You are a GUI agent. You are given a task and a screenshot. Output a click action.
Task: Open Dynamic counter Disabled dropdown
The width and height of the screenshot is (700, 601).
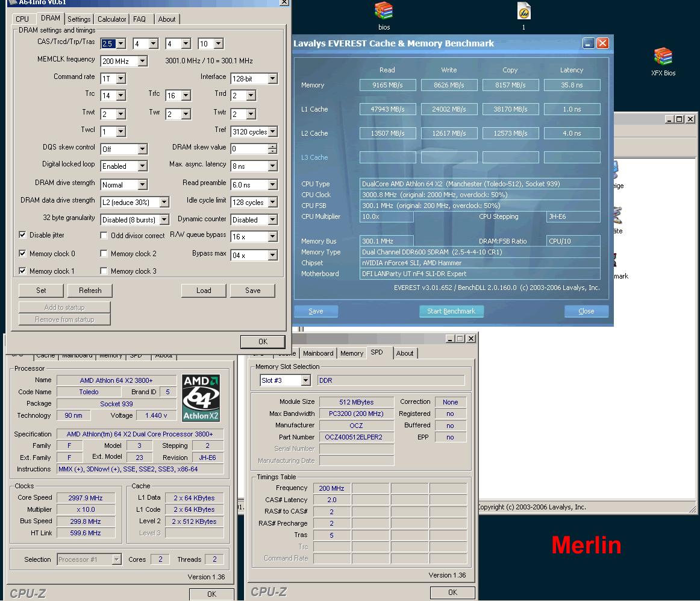[x=272, y=220]
